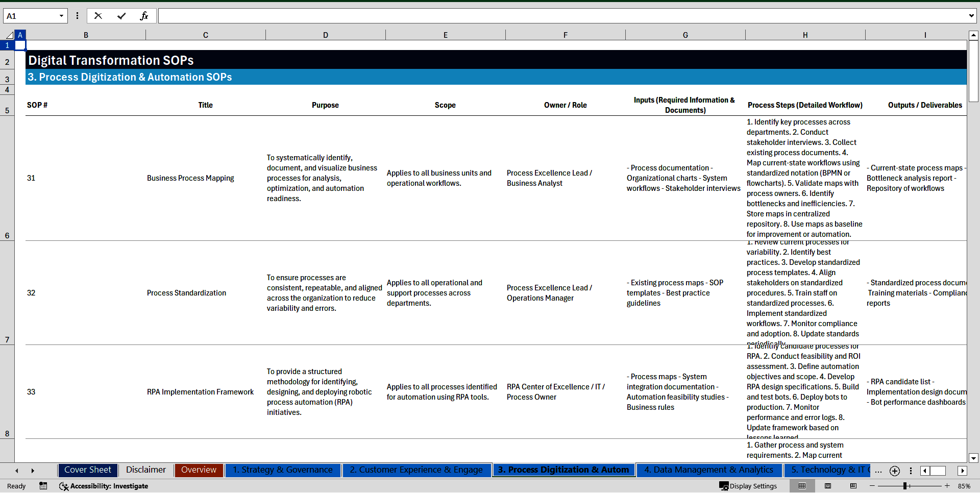Click the Select All corner triangle
Viewport: 980px width, 493px height.
pos(9,35)
